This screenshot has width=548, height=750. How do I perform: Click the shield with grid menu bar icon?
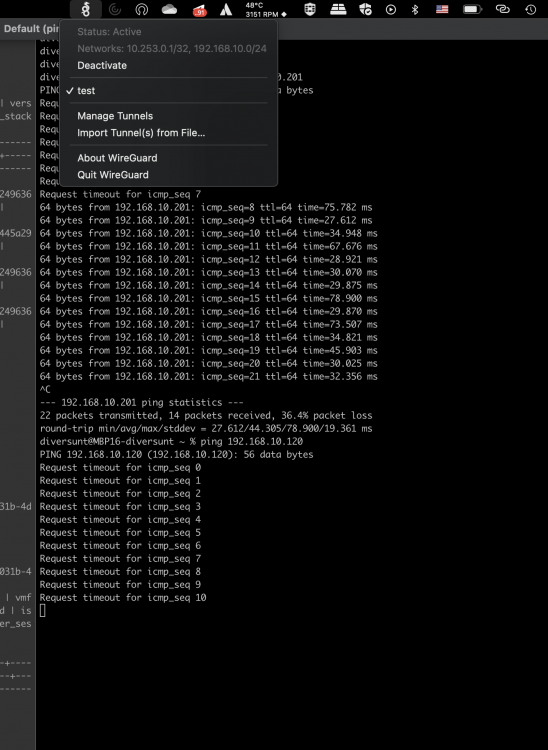click(x=310, y=9)
